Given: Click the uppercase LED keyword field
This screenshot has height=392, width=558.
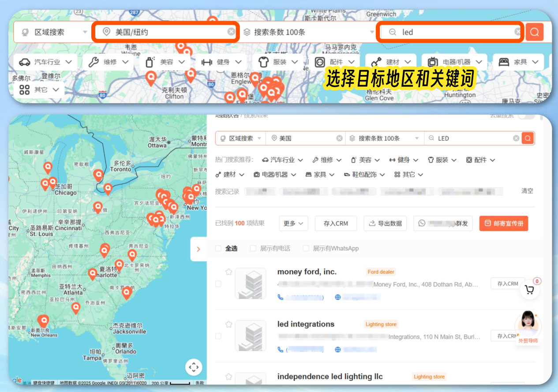Looking at the screenshot, I should (x=473, y=138).
